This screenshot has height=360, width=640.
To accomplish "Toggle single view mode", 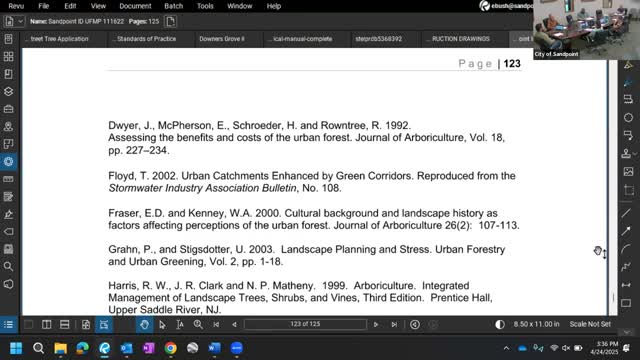I will click(x=29, y=324).
